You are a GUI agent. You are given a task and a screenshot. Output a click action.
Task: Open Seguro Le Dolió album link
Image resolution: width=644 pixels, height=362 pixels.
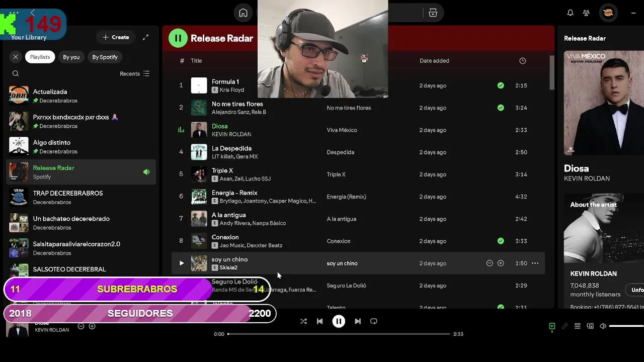(x=346, y=286)
